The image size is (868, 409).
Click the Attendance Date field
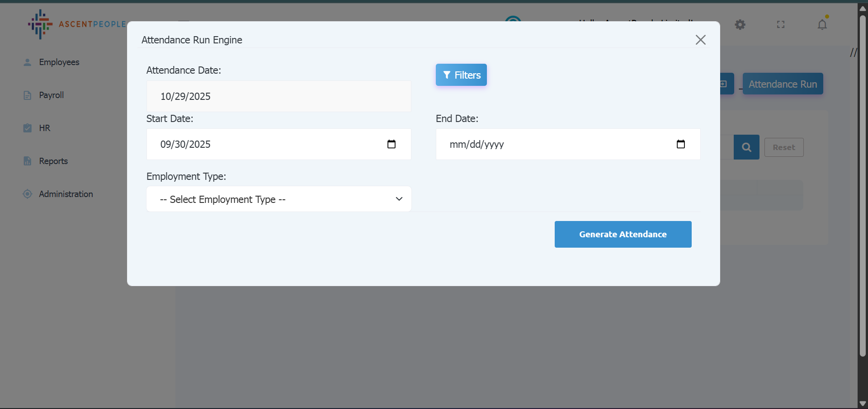278,96
